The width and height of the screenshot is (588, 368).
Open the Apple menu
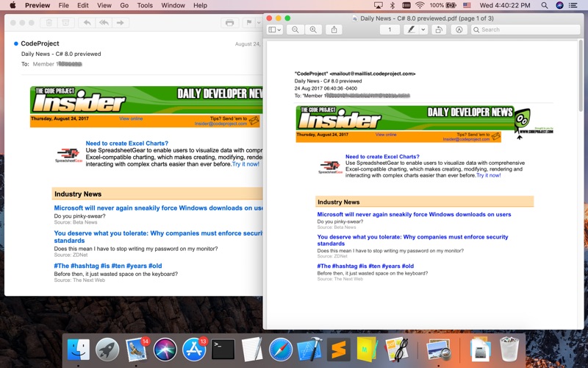12,5
